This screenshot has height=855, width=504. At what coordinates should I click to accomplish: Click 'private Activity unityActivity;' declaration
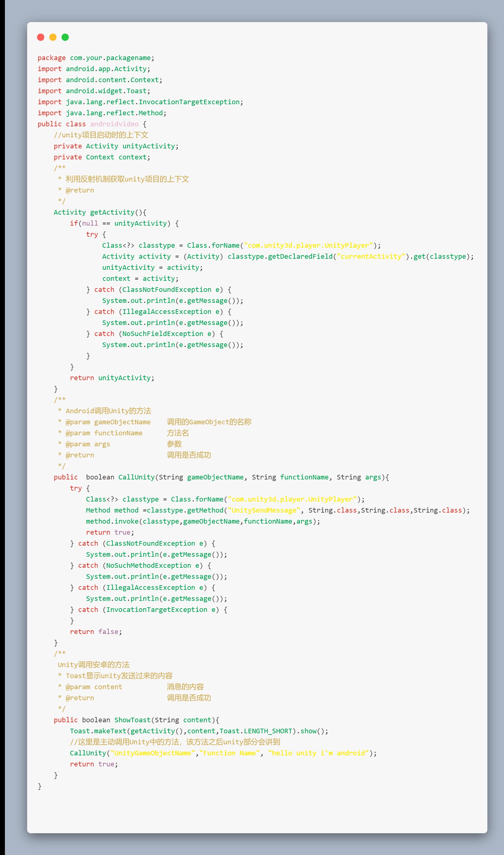116,146
